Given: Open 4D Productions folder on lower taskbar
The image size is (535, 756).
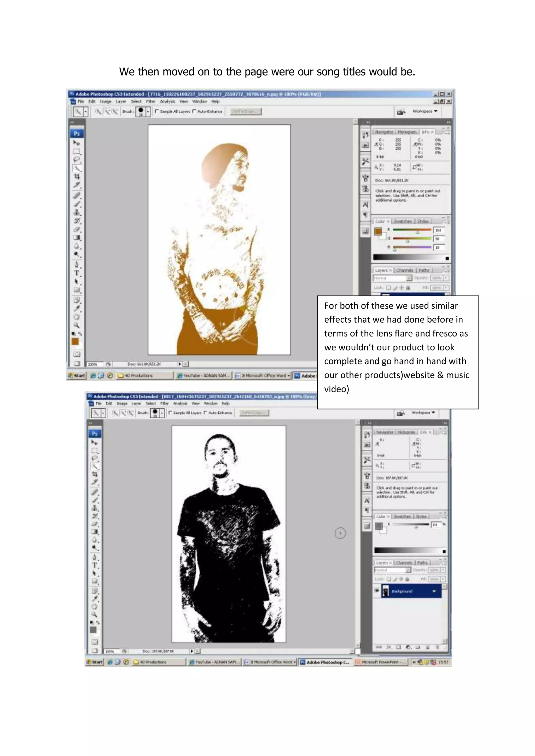Looking at the screenshot, I should (159, 662).
